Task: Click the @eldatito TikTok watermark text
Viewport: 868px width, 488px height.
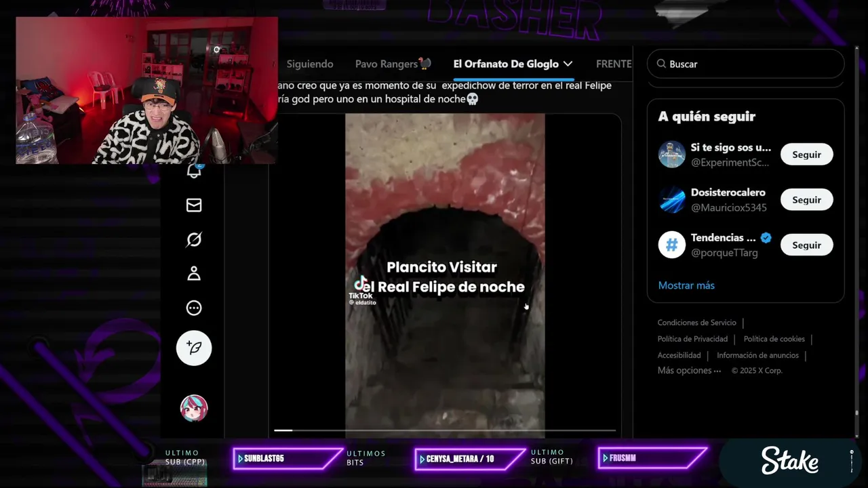Action: point(362,302)
